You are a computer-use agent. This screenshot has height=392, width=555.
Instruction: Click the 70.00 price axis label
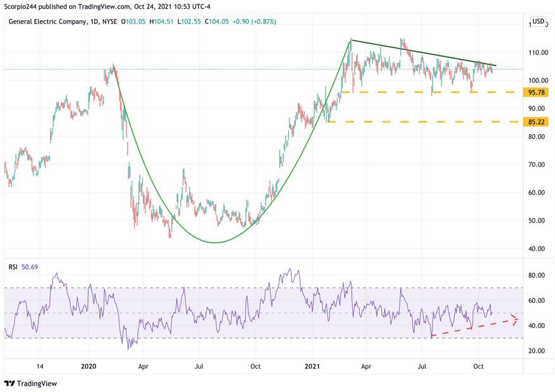(x=538, y=164)
